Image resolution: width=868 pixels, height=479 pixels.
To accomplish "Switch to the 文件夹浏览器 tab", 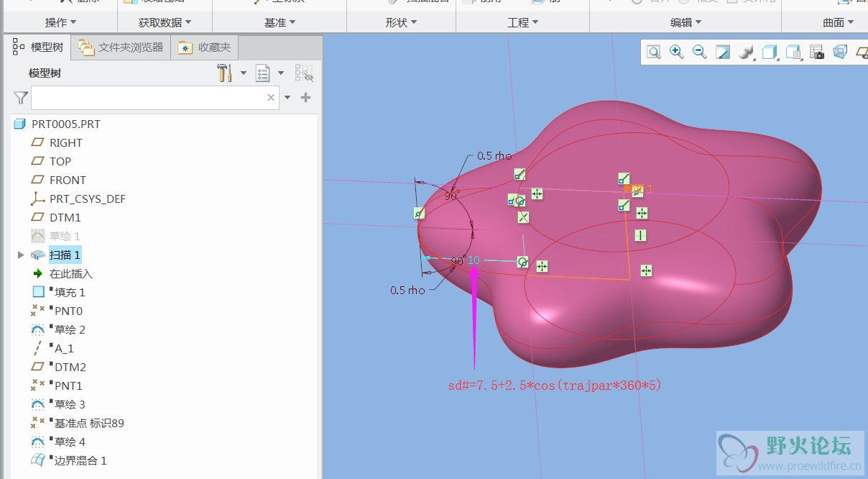I will tap(121, 47).
